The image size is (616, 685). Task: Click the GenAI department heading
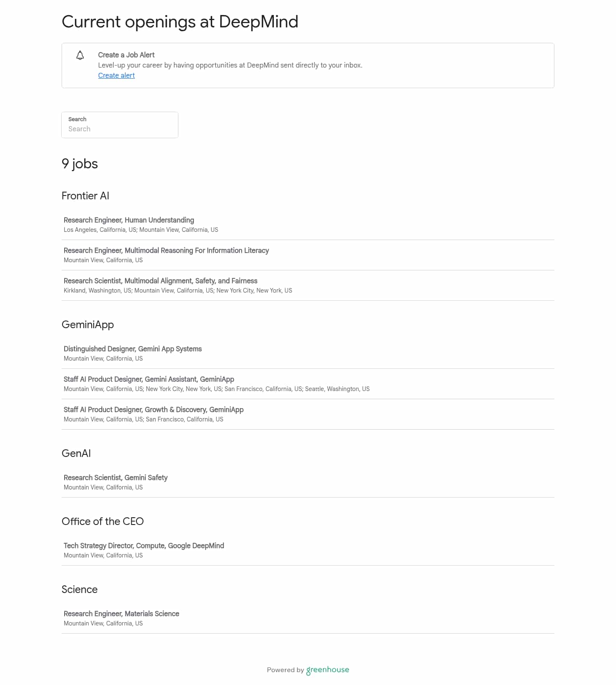76,454
